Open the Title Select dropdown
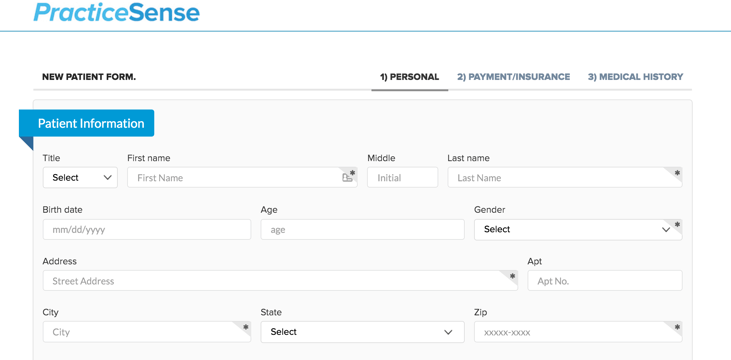Viewport: 731px width, 360px height. [x=80, y=178]
